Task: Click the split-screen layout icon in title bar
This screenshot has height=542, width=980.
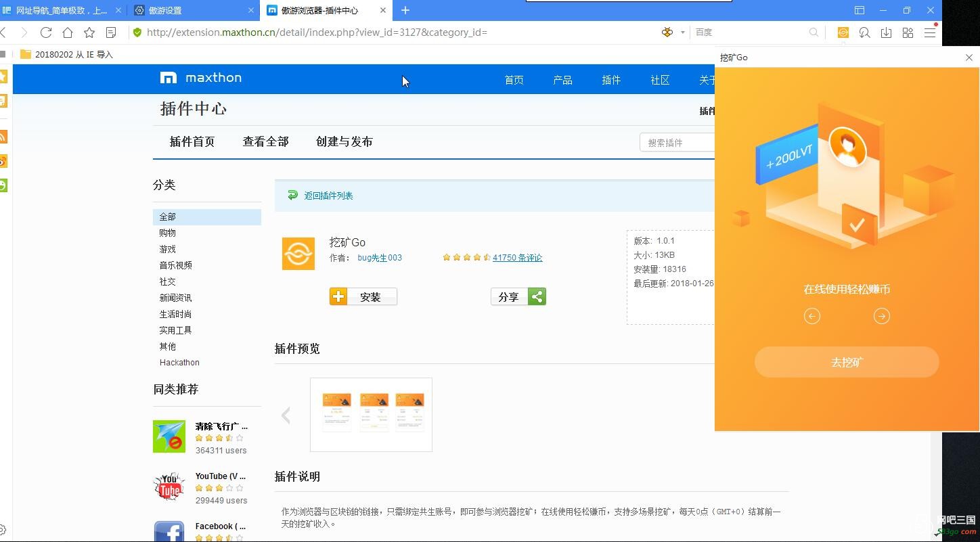Action: click(860, 10)
